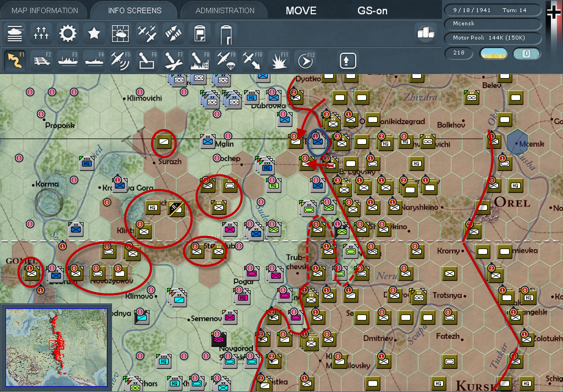Click the Korma town label
Viewport: 563px width, 392px height.
click(x=47, y=184)
